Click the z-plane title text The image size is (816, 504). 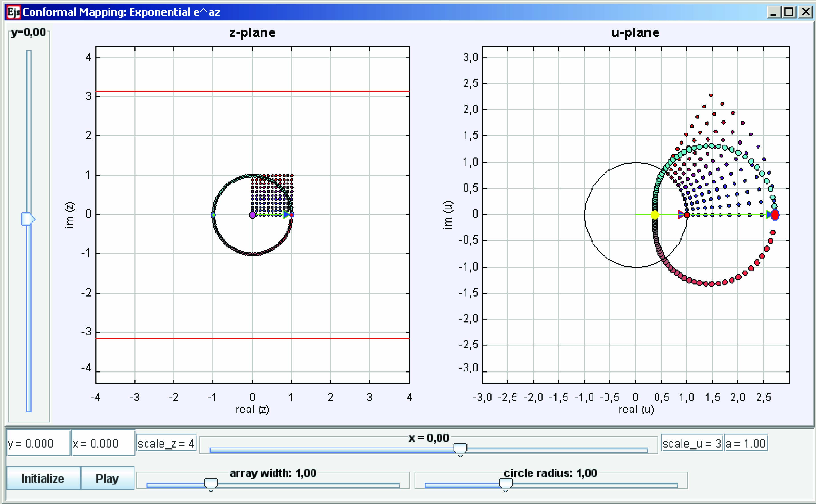click(253, 33)
